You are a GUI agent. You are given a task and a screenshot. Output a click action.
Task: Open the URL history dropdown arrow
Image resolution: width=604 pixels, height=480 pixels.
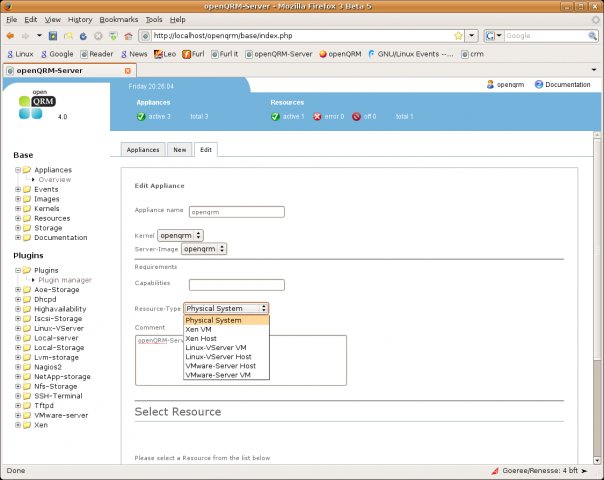471,36
